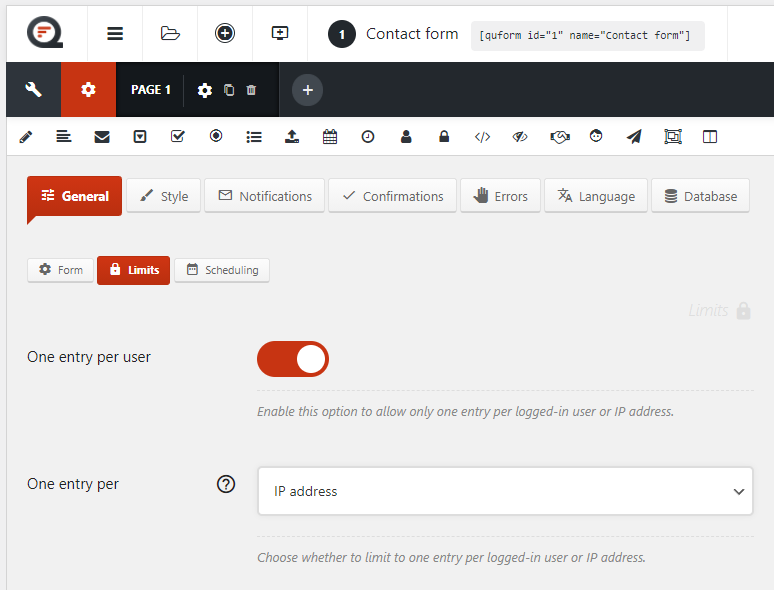Add a Password field using lock icon
The height and width of the screenshot is (590, 774).
(444, 137)
